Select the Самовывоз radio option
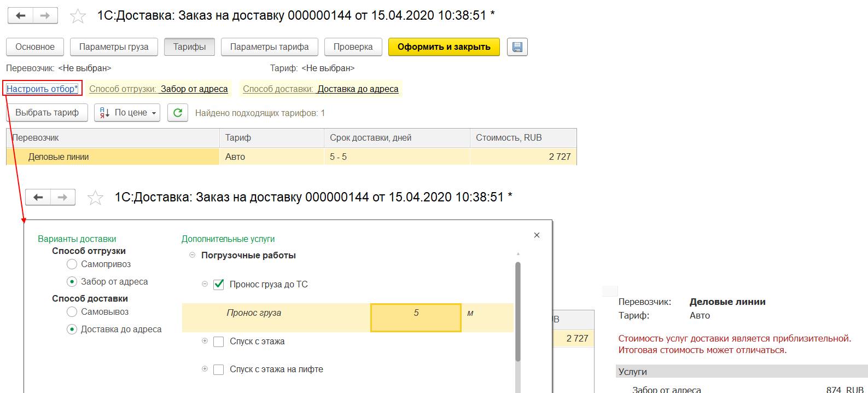This screenshot has width=868, height=393. tap(72, 312)
